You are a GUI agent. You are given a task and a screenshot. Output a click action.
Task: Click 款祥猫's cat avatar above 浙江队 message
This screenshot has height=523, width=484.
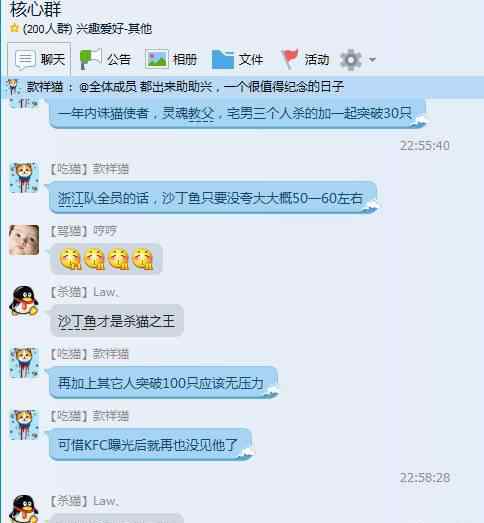(24, 178)
